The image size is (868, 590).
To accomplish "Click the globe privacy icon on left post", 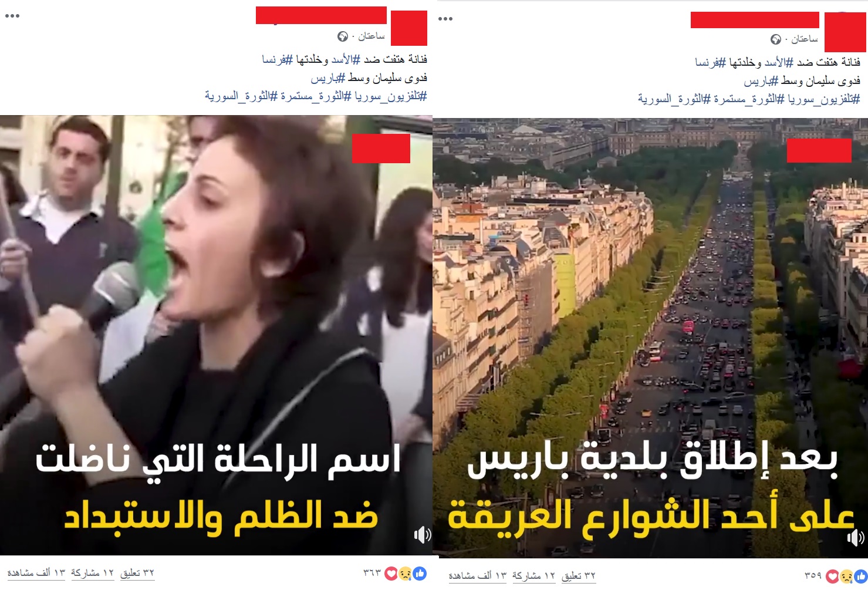I will pos(343,37).
